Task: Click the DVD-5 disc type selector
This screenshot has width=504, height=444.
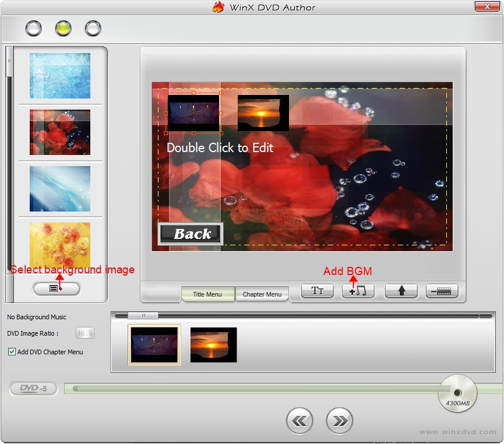Action: click(x=33, y=389)
